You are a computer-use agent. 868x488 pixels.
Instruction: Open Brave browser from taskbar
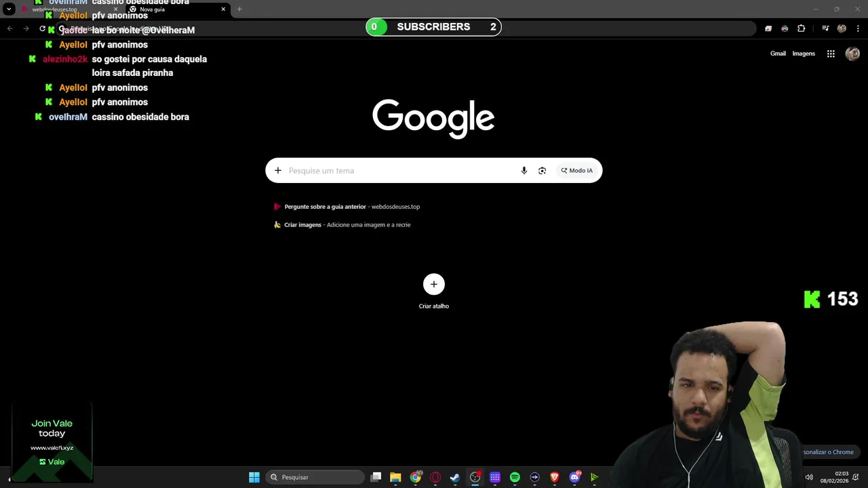(x=555, y=477)
